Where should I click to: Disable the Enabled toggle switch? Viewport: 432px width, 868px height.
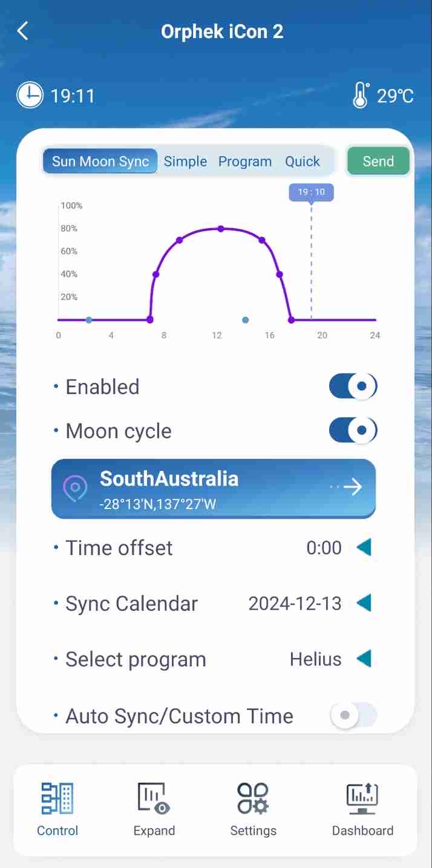[353, 386]
